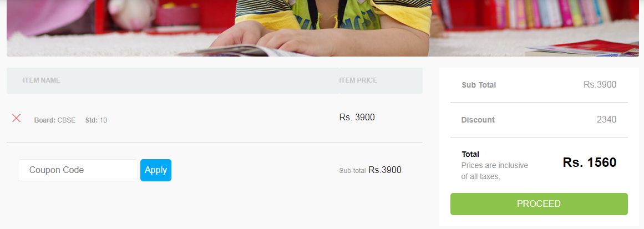This screenshot has height=229, width=644.
Task: Click the green PROCEED button
Action: [539, 204]
